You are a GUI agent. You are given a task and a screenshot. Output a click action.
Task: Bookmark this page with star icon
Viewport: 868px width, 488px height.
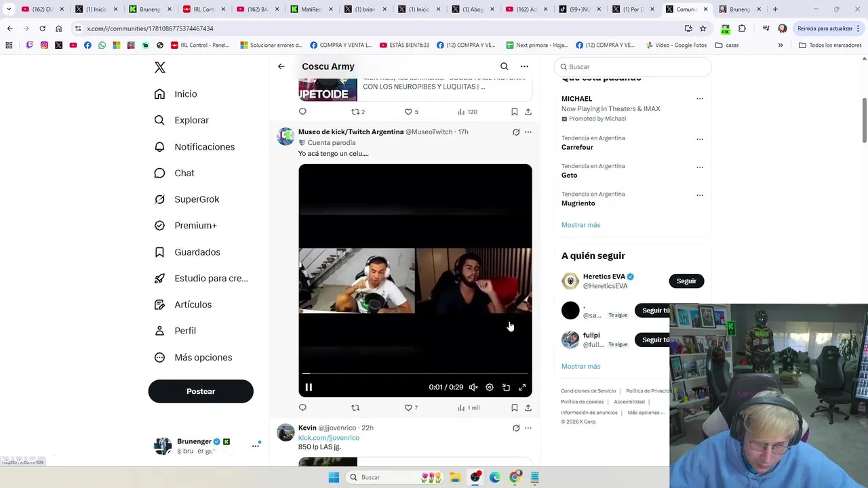[x=703, y=28]
